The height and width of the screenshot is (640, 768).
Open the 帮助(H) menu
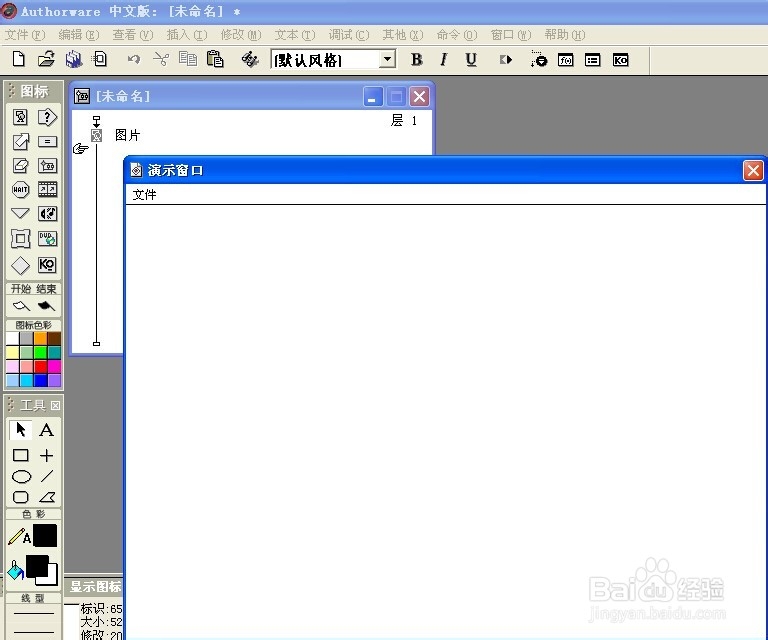565,35
